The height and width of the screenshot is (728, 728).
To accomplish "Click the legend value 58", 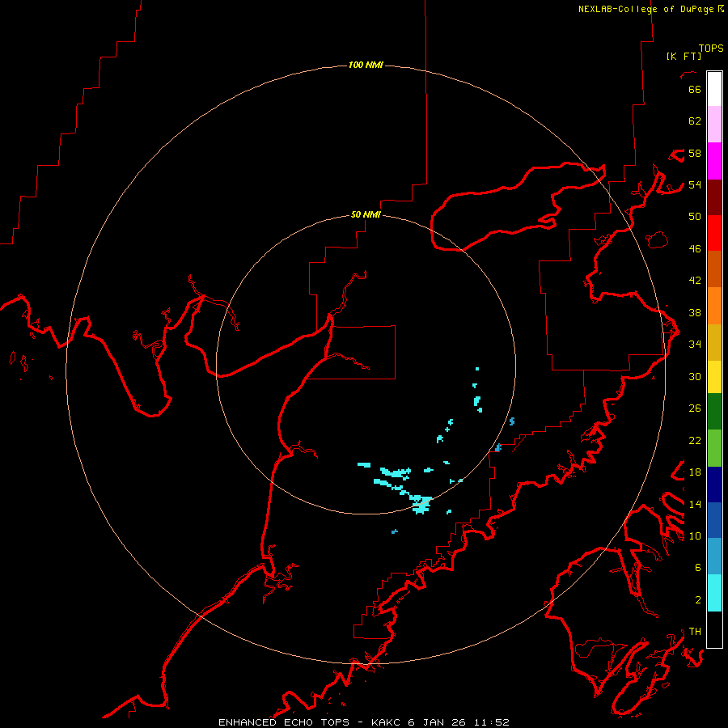I will tap(695, 153).
